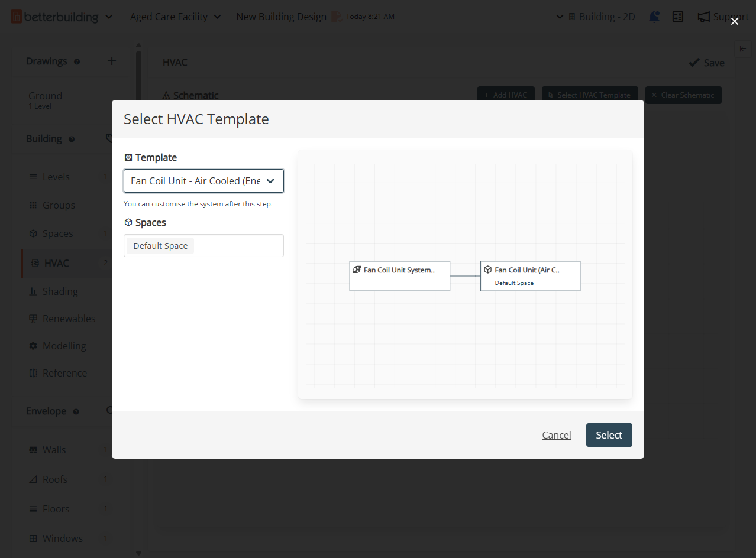Open the notifications bell icon
Screen dimensions: 756x558
[654, 17]
